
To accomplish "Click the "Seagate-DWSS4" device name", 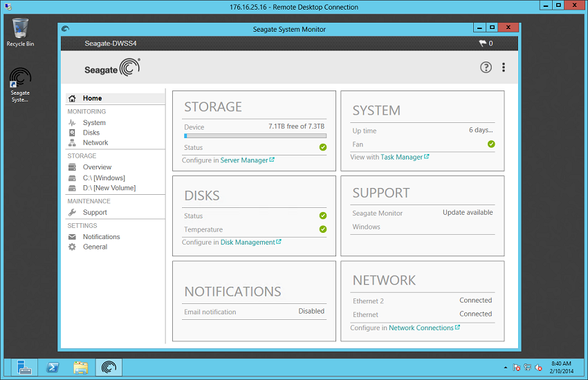I will [111, 44].
